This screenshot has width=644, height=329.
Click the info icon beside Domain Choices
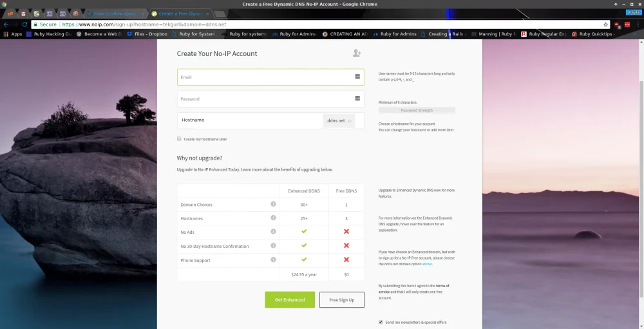tap(273, 204)
